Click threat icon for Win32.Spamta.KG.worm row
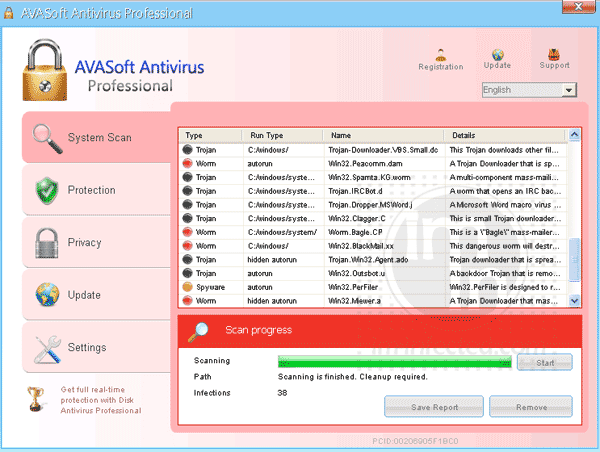This screenshot has width=600, height=452. (188, 177)
